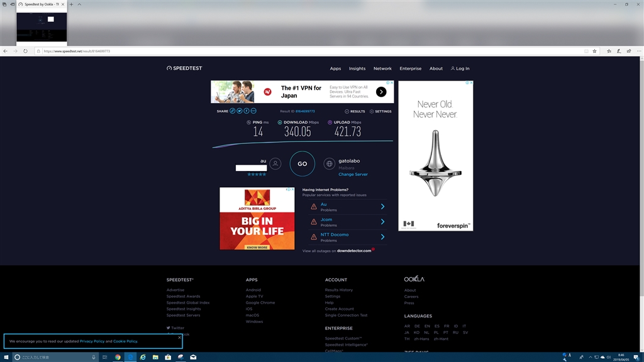Select JA language link
Screen dimensions: 644x362
click(407, 332)
